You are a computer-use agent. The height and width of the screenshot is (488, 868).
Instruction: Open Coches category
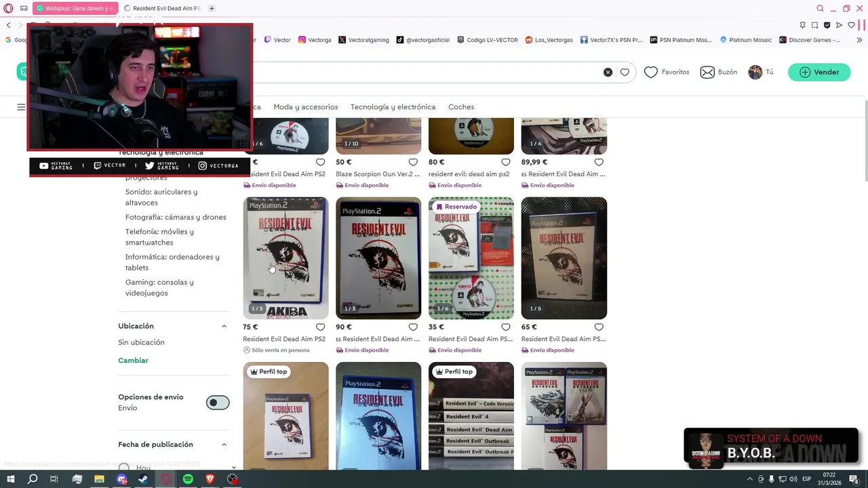(x=461, y=107)
